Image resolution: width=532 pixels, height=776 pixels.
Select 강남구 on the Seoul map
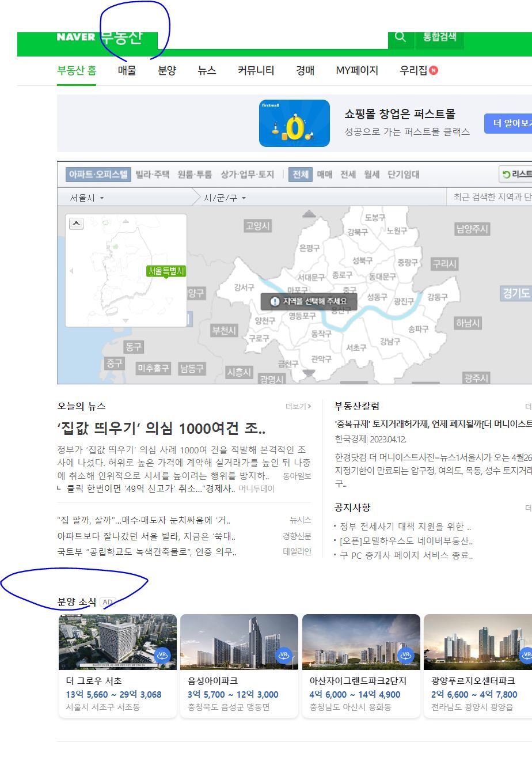pyautogui.click(x=390, y=342)
